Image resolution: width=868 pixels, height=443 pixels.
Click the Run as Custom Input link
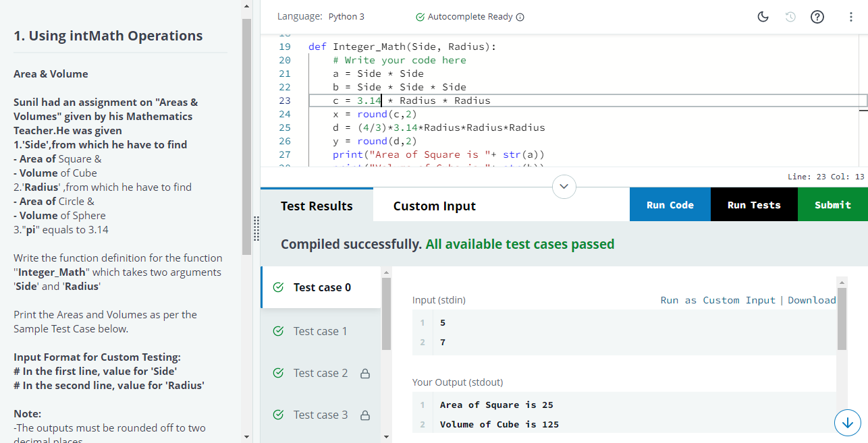[x=717, y=300]
